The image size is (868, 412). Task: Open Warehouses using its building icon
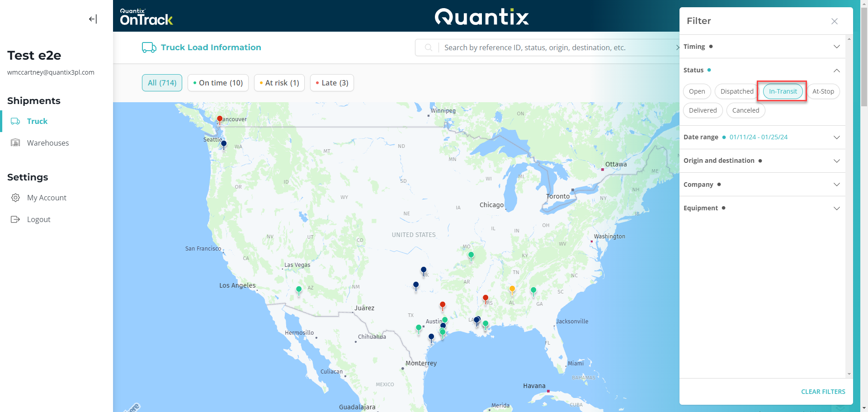click(x=15, y=142)
